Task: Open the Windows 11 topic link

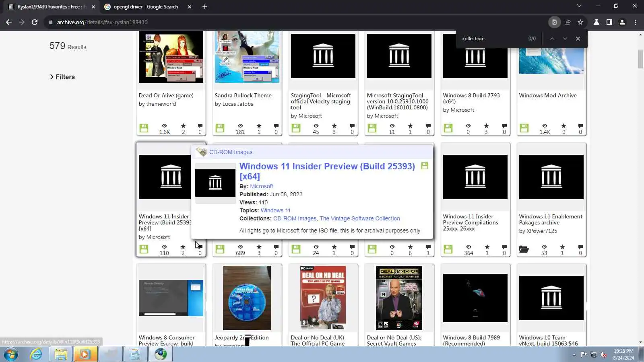Action: pos(276,210)
